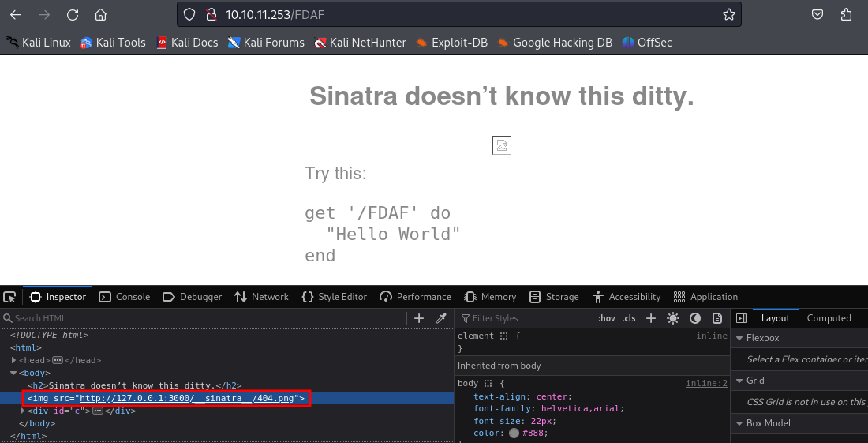This screenshot has width=868, height=443.
Task: Click the element picker icon in DevTools
Action: pos(9,297)
